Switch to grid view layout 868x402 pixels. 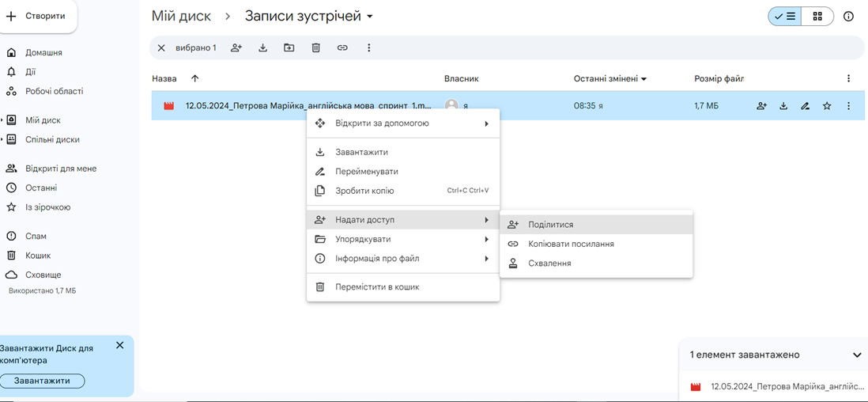[817, 17]
